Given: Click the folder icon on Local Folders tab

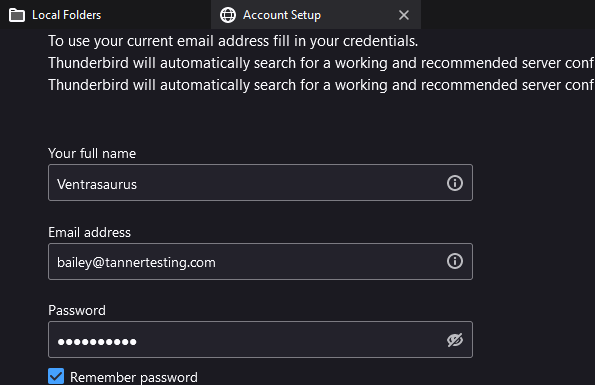Looking at the screenshot, I should click(x=17, y=15).
